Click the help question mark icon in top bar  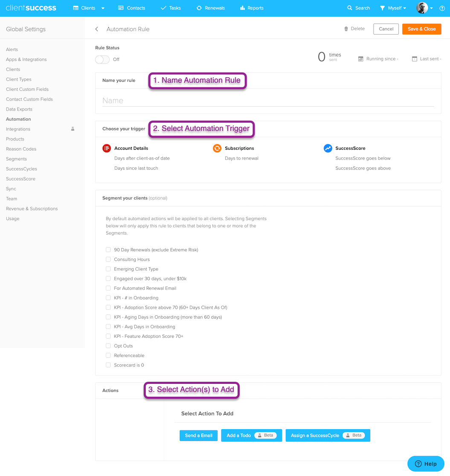pos(442,8)
